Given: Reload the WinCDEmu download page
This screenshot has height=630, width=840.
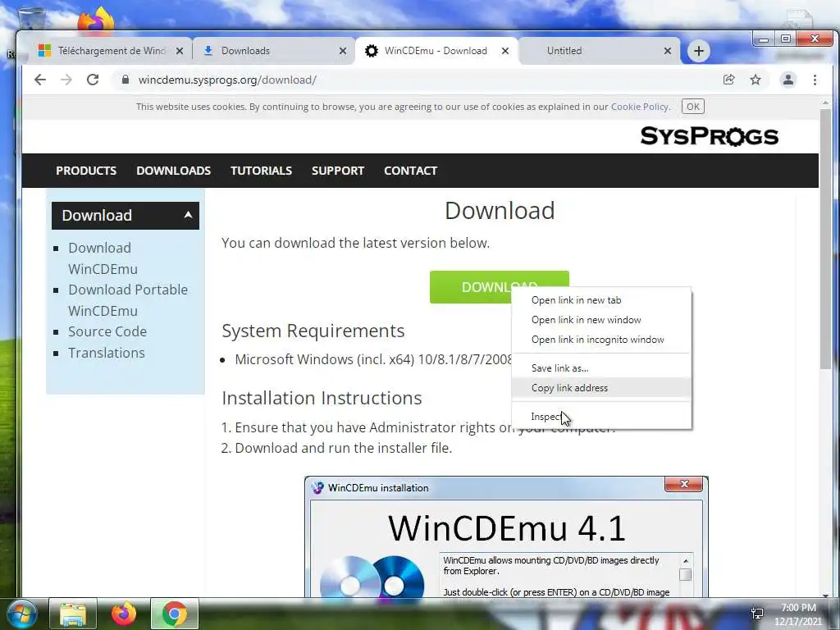Looking at the screenshot, I should coord(93,80).
